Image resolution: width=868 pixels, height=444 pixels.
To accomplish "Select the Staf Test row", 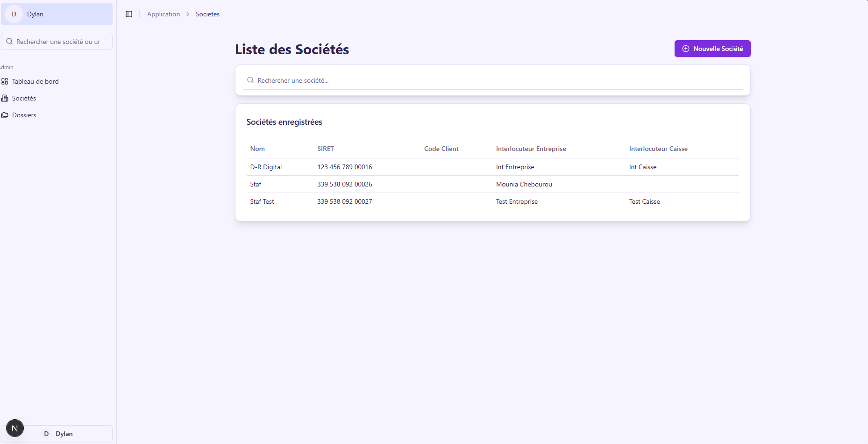I will coord(262,201).
